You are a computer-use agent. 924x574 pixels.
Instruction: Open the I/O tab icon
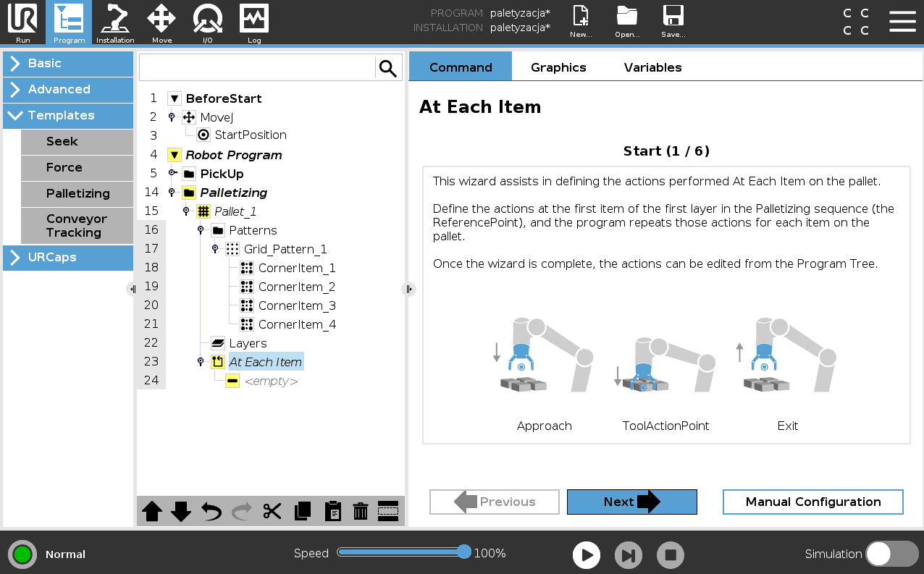(x=208, y=23)
